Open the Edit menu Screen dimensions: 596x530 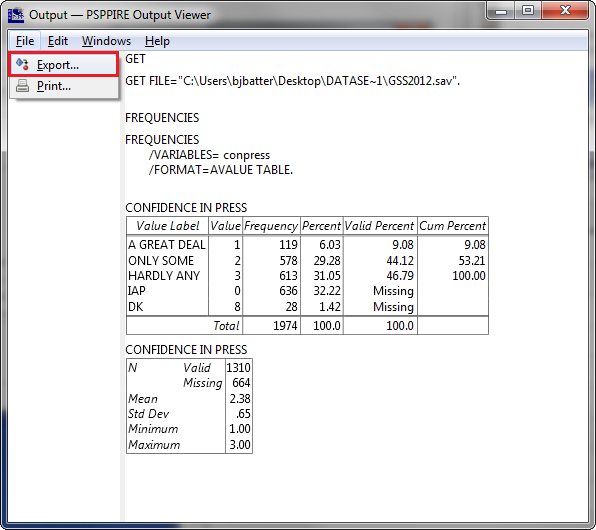[x=57, y=41]
